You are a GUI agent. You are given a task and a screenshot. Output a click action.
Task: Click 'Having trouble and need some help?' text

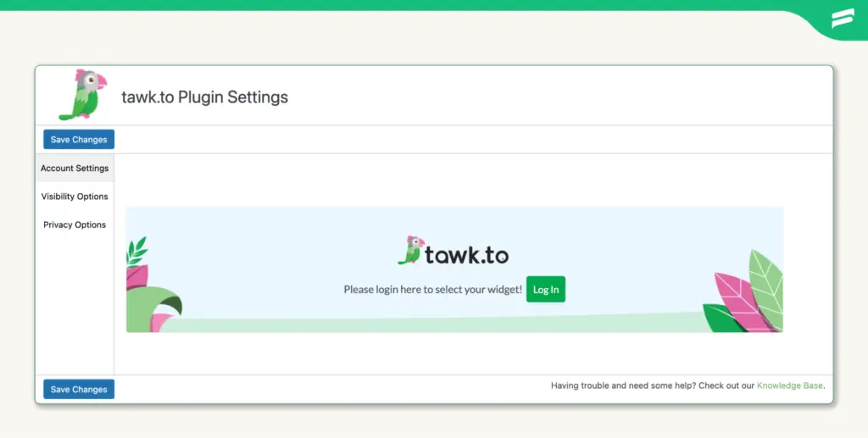[x=623, y=385]
